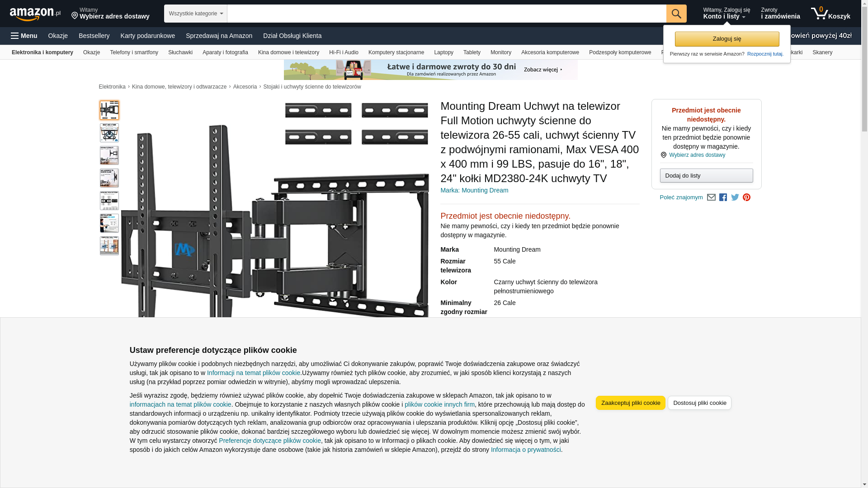Open the Dodaj do listy dropdown button

706,175
